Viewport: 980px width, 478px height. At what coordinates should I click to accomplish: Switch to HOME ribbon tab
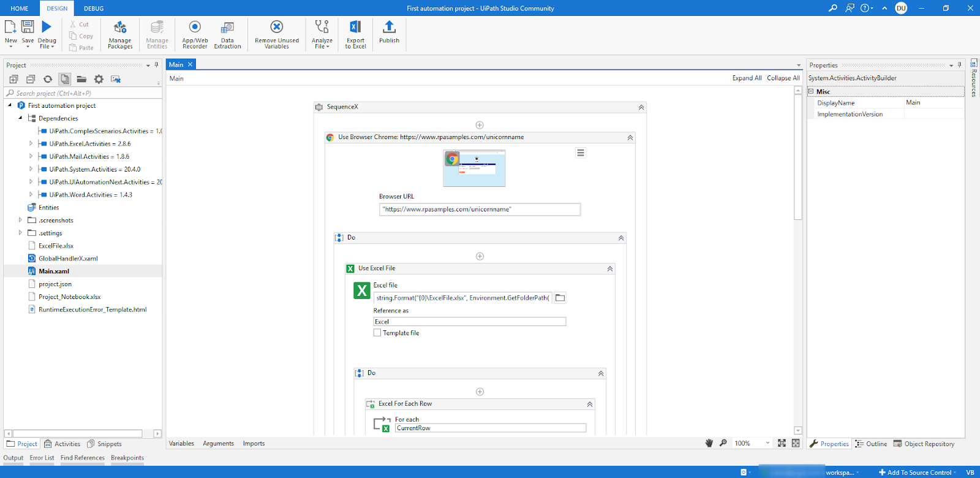pos(20,9)
